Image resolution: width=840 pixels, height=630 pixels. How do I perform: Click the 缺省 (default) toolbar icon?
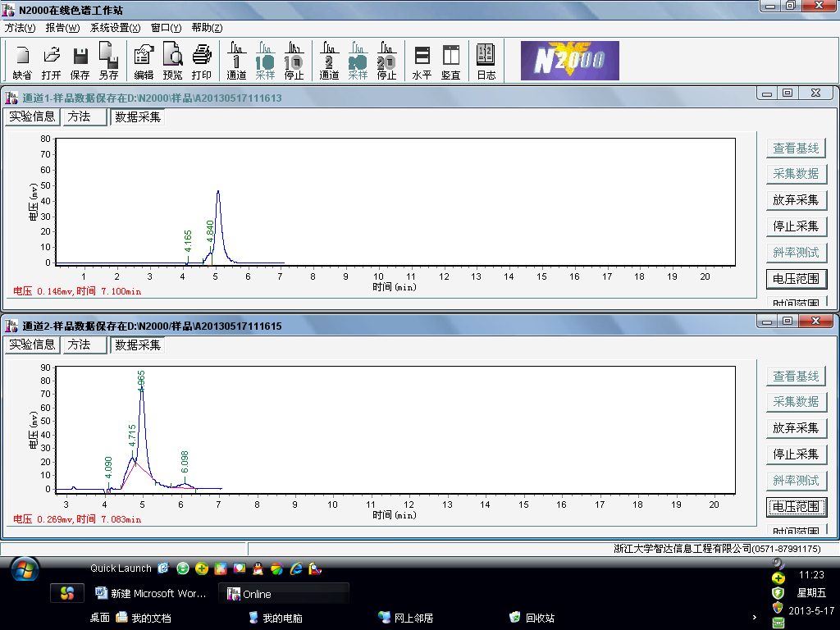point(22,62)
